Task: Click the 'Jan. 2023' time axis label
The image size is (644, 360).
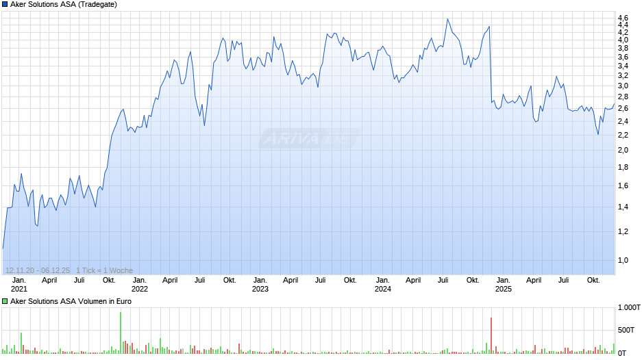Action: [260, 285]
